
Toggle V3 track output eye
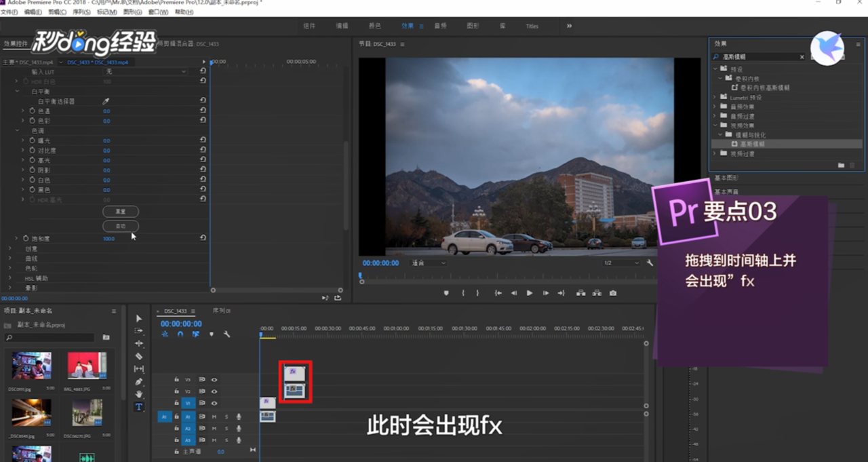214,380
